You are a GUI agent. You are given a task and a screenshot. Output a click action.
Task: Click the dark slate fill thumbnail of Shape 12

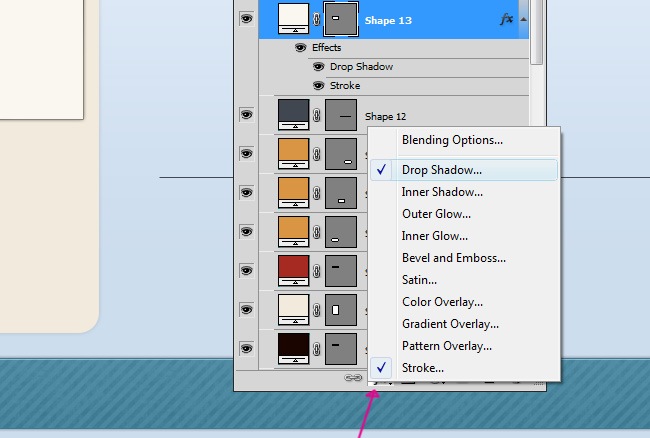tap(293, 115)
